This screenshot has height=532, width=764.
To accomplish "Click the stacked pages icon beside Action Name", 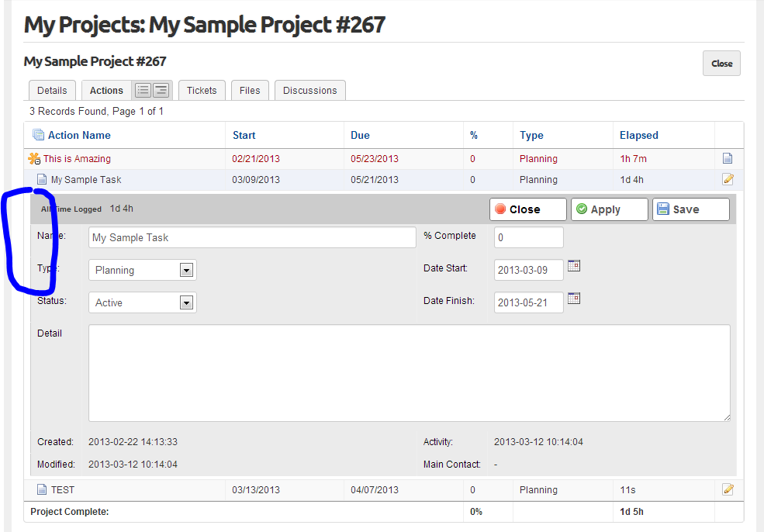I will [38, 135].
